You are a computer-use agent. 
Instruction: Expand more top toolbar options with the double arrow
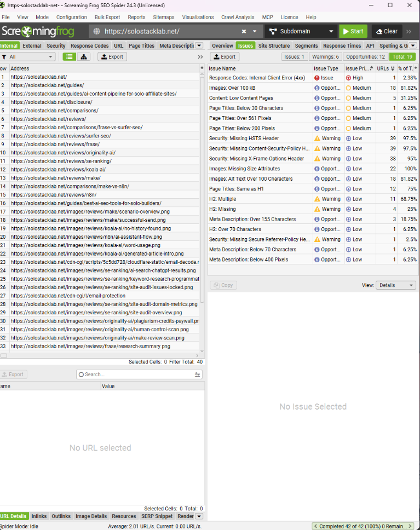coord(409,31)
